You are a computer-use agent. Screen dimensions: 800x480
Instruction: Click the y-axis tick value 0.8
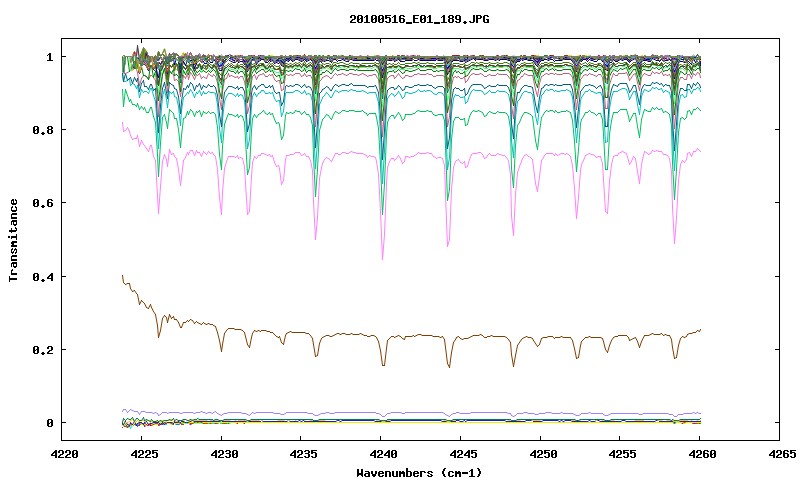pos(43,130)
